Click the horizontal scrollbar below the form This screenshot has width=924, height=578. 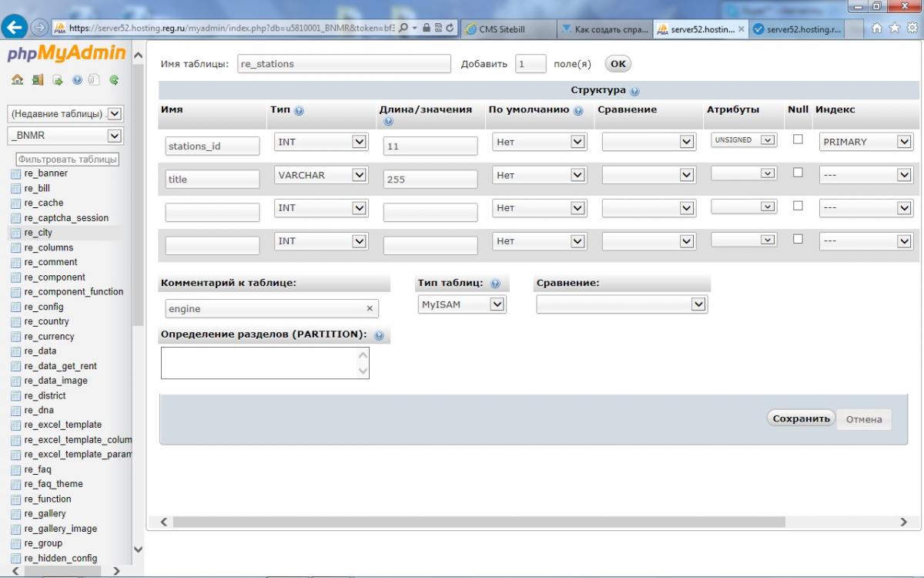pyautogui.click(x=477, y=522)
